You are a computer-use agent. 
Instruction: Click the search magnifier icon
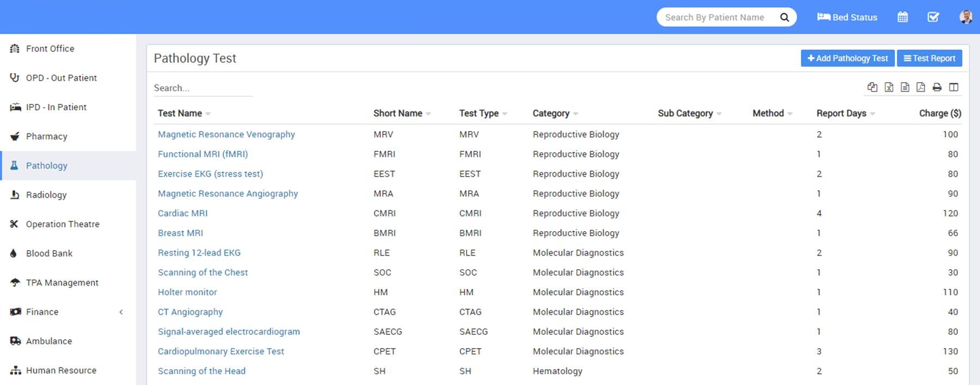(784, 17)
